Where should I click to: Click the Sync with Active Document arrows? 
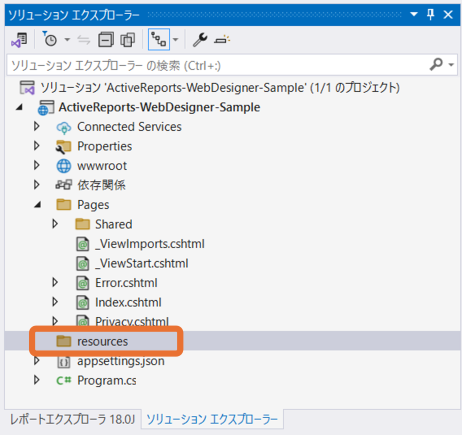tap(84, 40)
